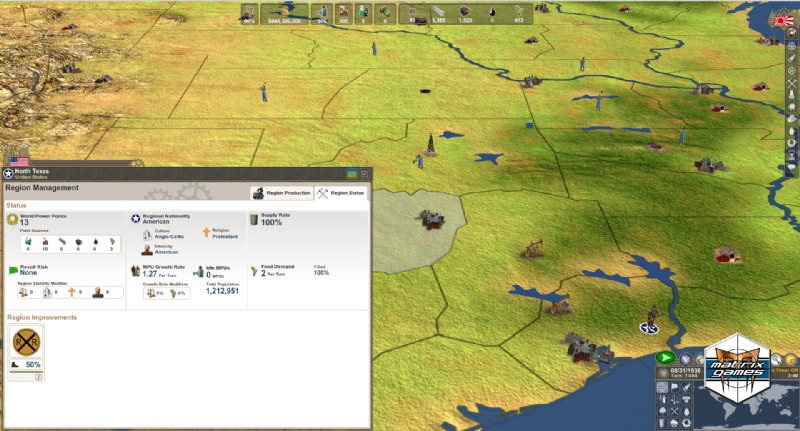Click the green End Turn arrow button
Image resolution: width=800 pixels, height=431 pixels.
tap(665, 357)
